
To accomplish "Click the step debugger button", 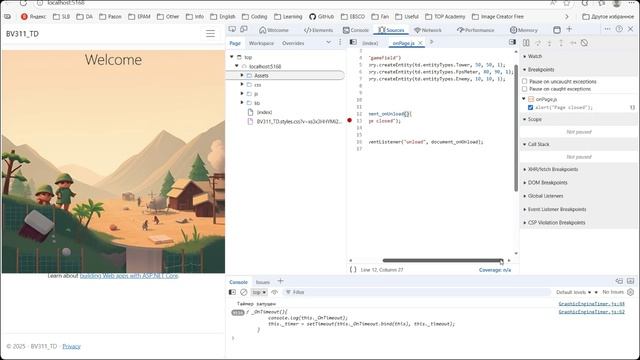I will tap(573, 43).
